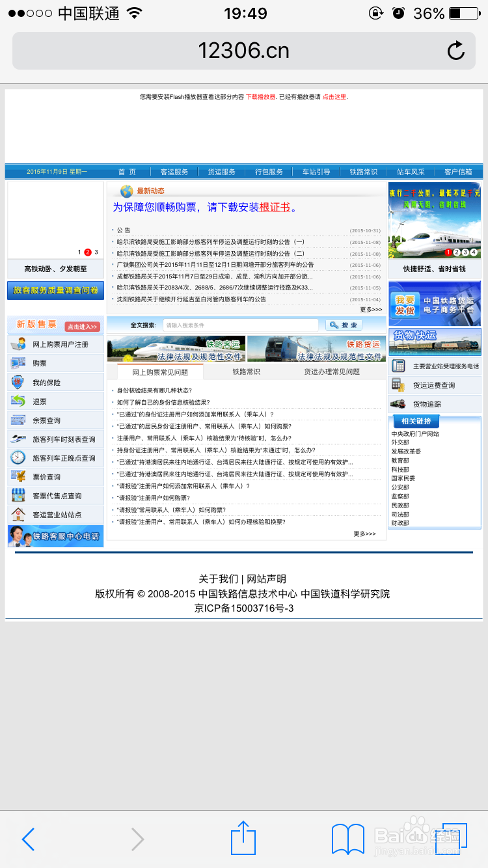488x868 pixels.
Task: Open 铁路客运 法律法规 banner
Action: (x=176, y=349)
